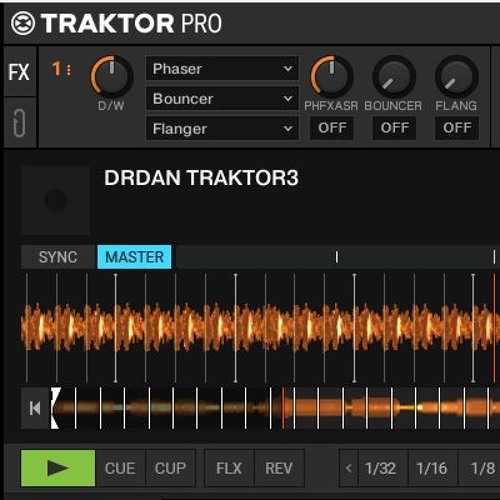
Task: Open the Bouncer effect dropdown
Action: point(222,98)
